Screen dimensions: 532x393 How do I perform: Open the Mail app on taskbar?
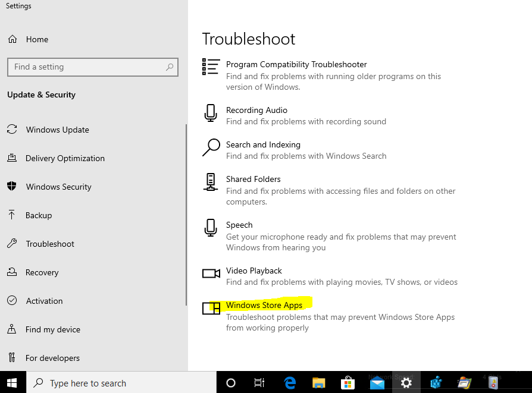(377, 383)
